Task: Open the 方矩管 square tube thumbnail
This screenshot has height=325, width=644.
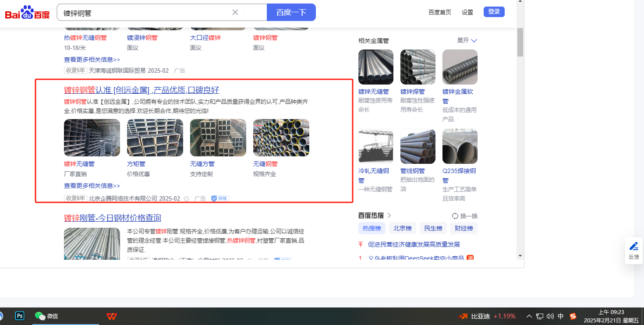Action: [155, 138]
